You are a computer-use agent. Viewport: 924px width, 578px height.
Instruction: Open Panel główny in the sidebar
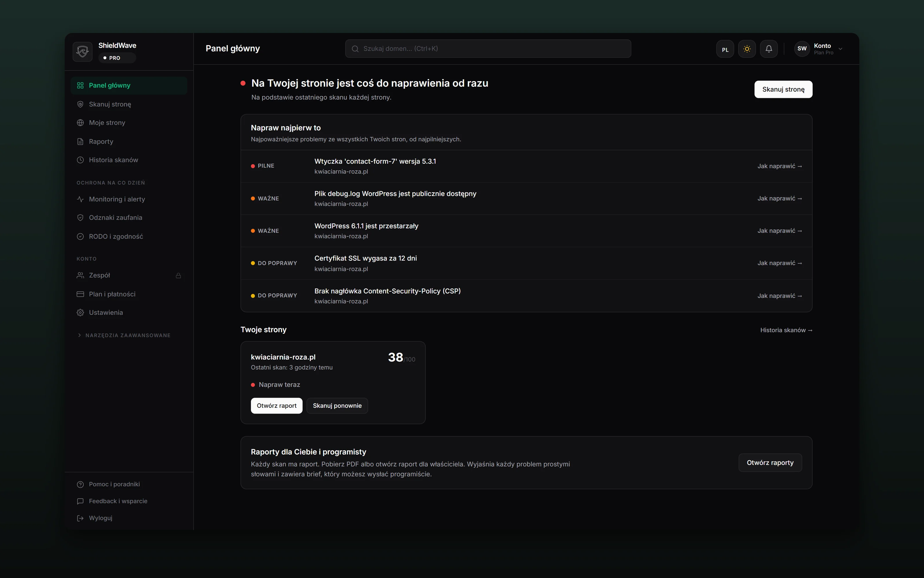(129, 85)
